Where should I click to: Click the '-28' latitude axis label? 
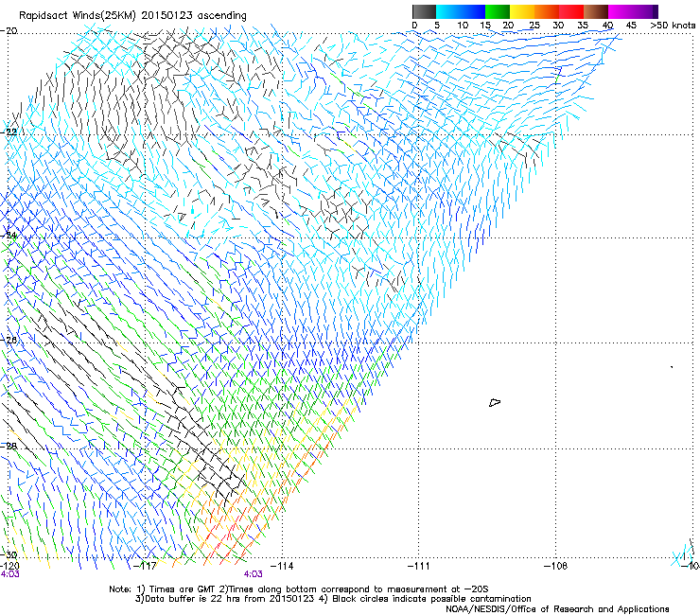tap(9, 446)
